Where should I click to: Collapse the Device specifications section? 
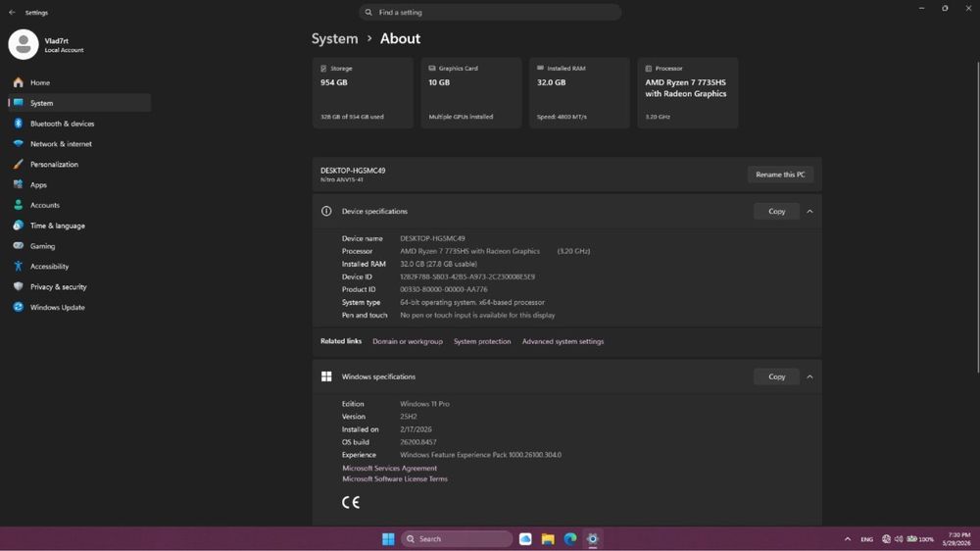[809, 212]
